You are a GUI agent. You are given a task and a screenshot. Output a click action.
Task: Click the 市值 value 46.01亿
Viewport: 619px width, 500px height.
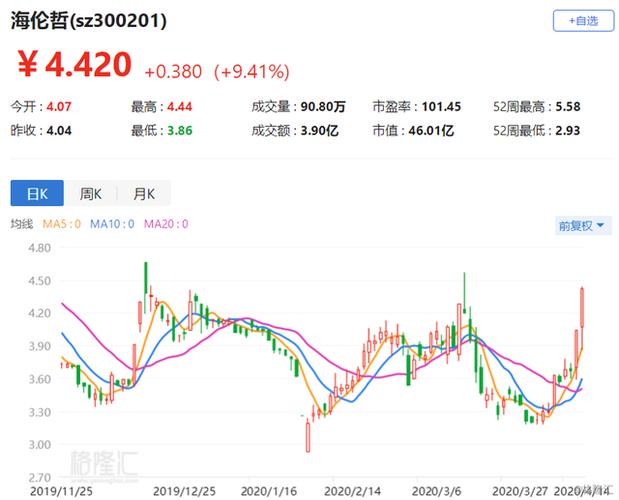tap(431, 131)
